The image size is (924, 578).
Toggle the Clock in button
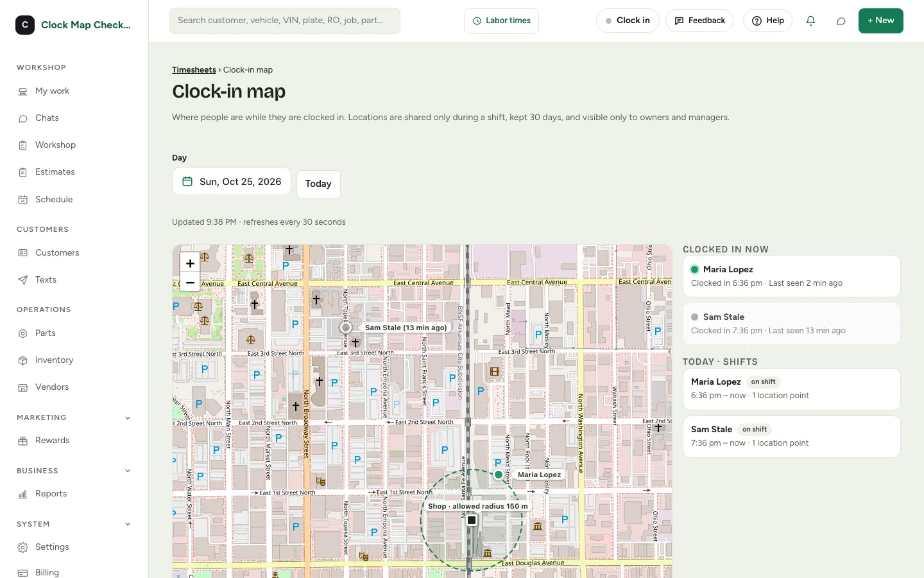pos(628,21)
